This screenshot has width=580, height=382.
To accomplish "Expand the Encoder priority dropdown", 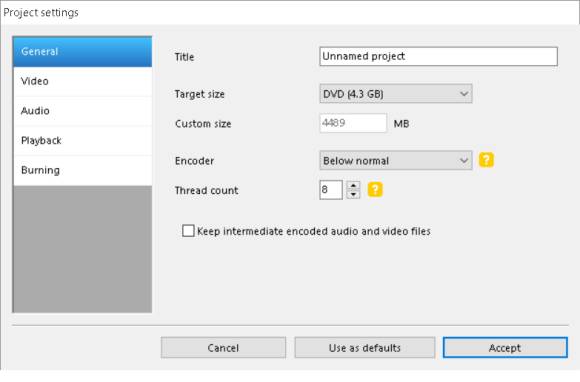I will coord(396,160).
